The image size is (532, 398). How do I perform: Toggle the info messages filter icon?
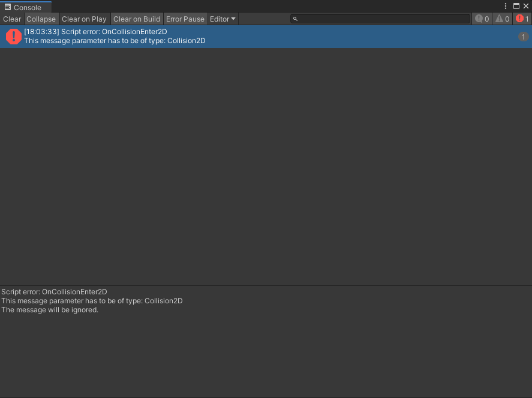point(482,19)
